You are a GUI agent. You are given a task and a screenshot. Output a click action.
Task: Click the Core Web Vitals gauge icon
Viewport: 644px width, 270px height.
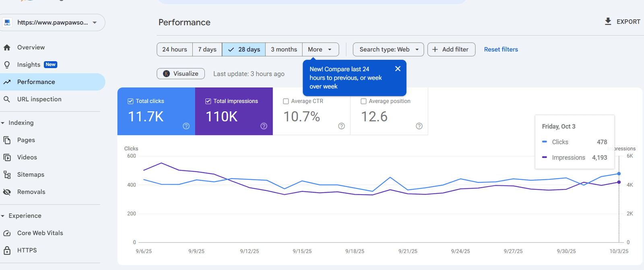click(7, 233)
